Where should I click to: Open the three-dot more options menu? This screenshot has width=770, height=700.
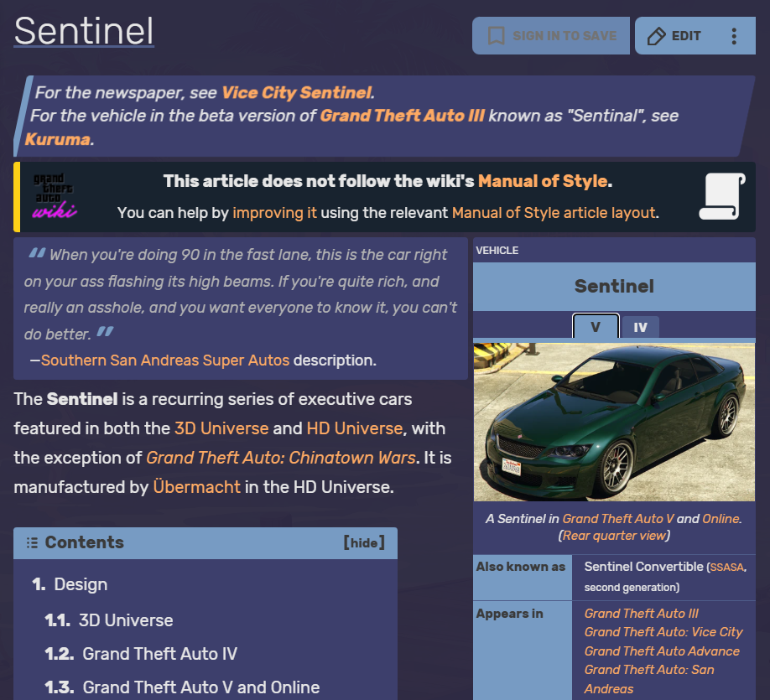[x=734, y=36]
